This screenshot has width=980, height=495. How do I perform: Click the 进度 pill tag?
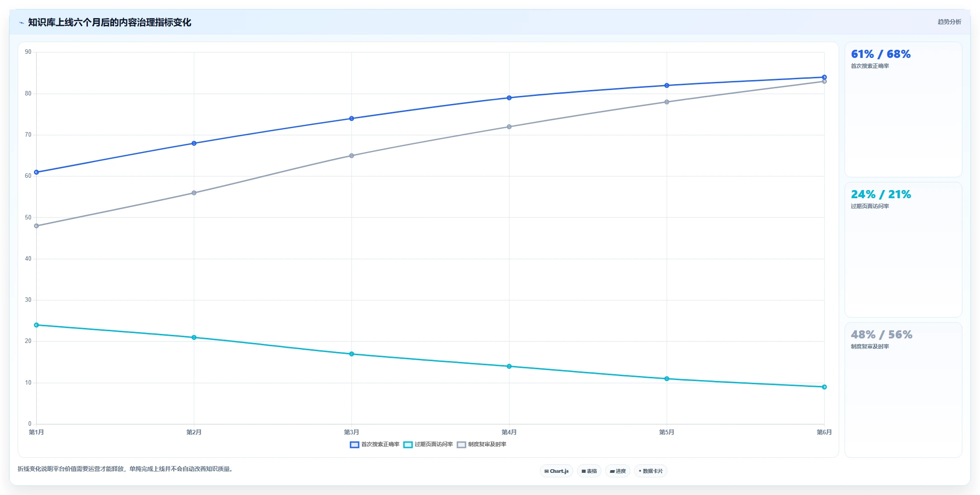pyautogui.click(x=618, y=471)
